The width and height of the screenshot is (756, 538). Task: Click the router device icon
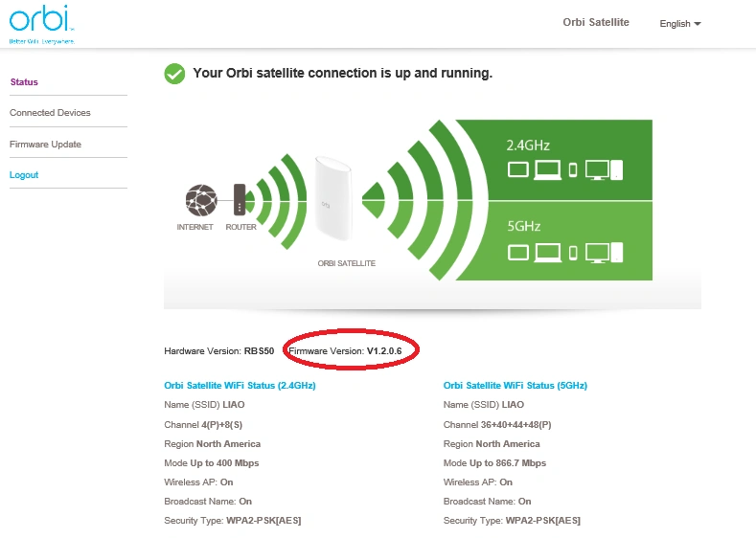240,199
